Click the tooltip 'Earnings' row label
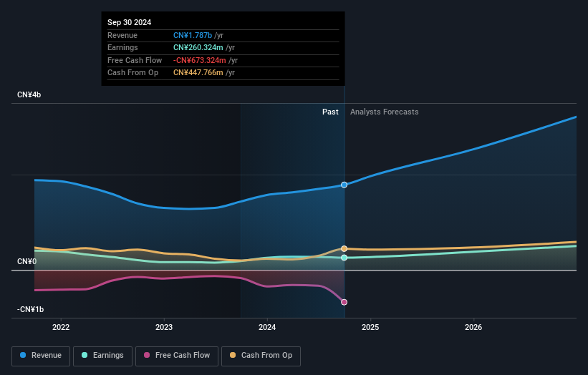588x375 pixels. pos(122,47)
